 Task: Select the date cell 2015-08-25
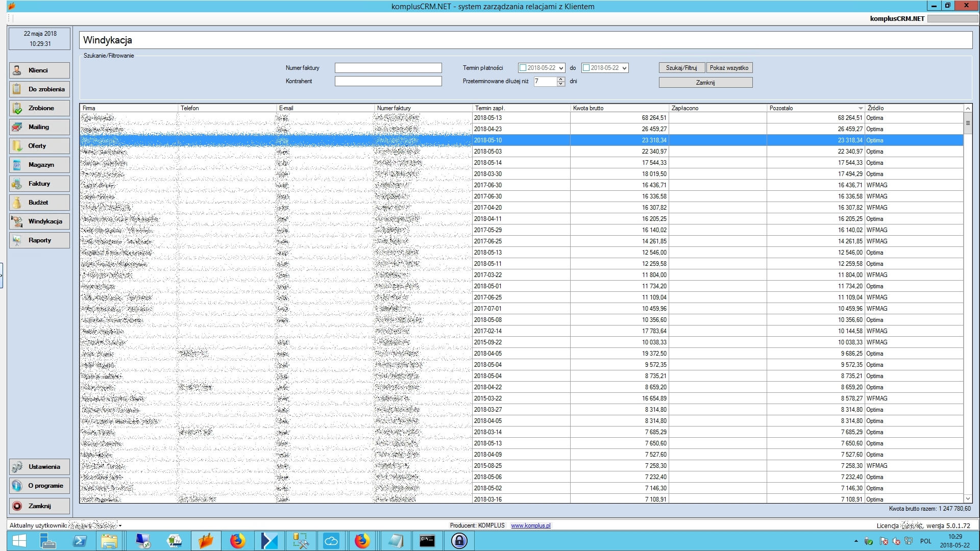tap(521, 466)
